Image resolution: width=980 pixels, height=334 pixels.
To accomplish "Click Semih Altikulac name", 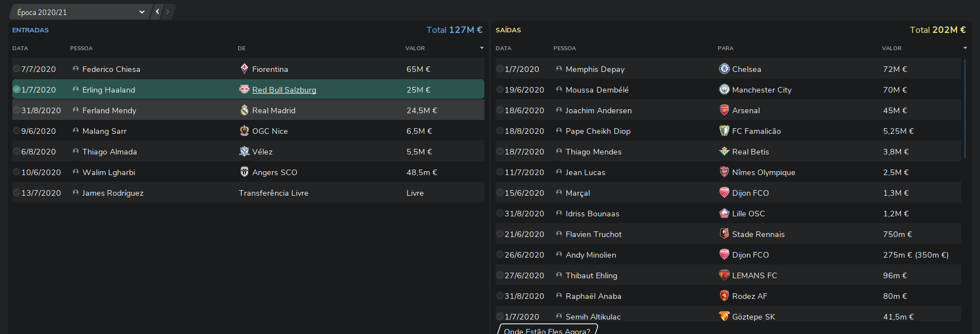I will coord(593,317).
